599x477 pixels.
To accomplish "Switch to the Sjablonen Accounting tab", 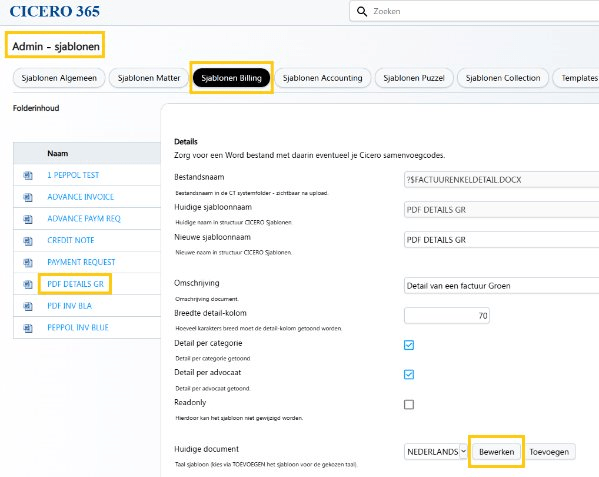I will click(x=322, y=78).
